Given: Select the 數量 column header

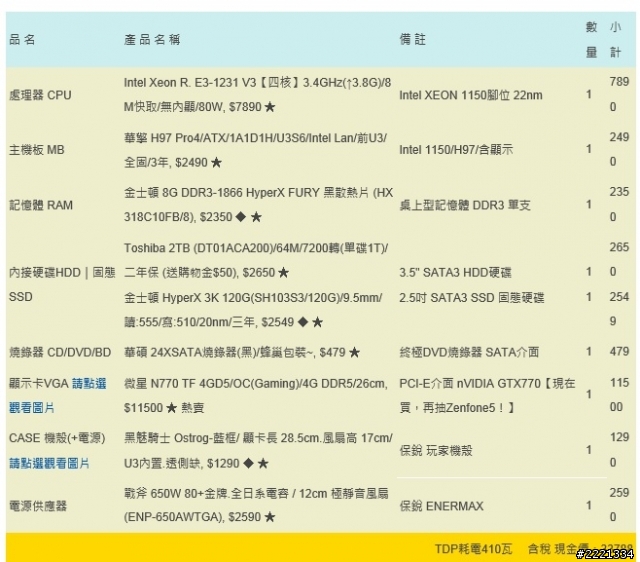Looking at the screenshot, I should point(591,40).
